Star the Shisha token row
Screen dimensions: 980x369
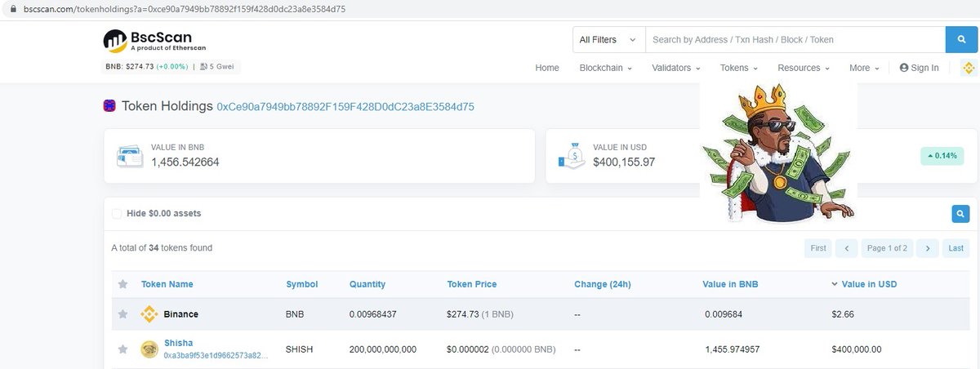pyautogui.click(x=122, y=349)
